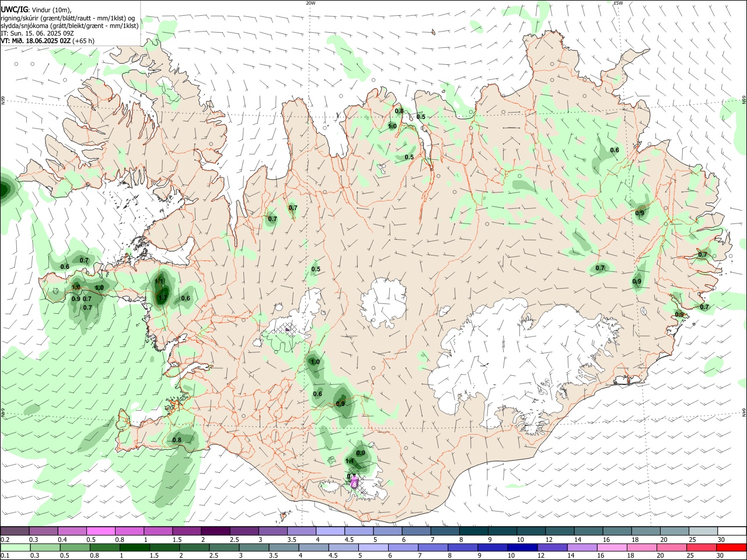
Task: Click the light pink swatch labeled 16 in rain legend
Action: point(612,548)
